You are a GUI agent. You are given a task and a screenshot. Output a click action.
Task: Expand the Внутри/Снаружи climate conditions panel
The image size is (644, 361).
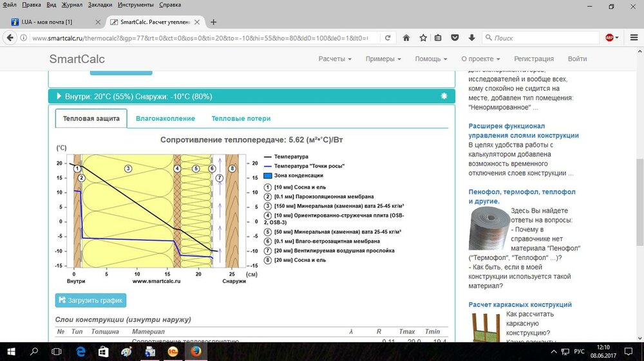(138, 97)
